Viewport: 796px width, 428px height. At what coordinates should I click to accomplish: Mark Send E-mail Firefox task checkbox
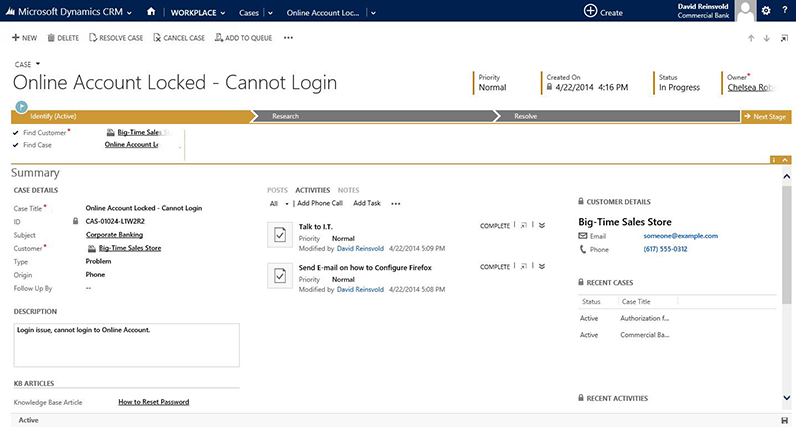pos(278,275)
